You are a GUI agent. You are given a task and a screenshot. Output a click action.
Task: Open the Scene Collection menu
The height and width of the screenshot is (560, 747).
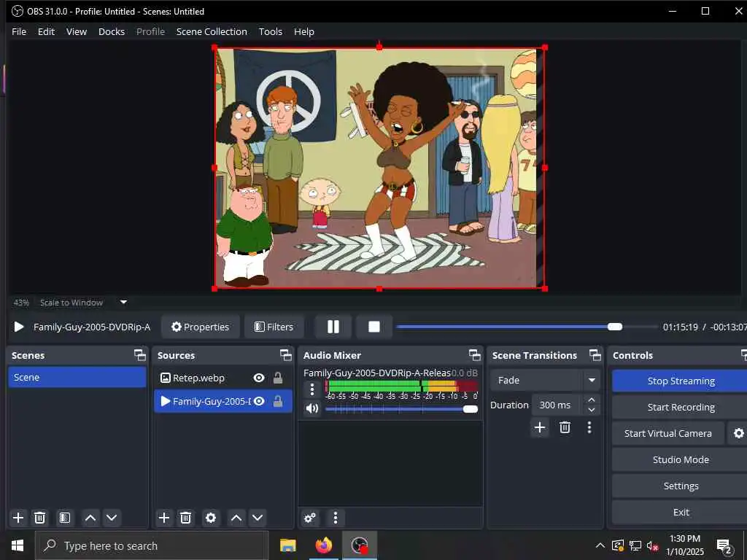pyautogui.click(x=212, y=31)
